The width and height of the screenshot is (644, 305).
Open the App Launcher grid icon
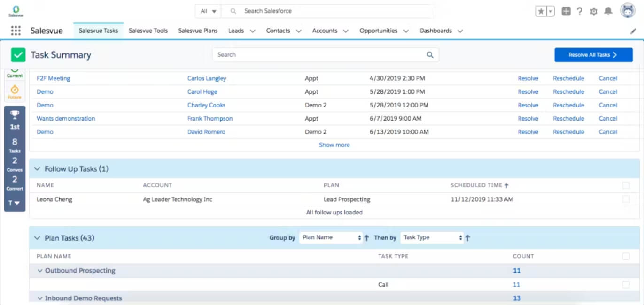point(16,31)
